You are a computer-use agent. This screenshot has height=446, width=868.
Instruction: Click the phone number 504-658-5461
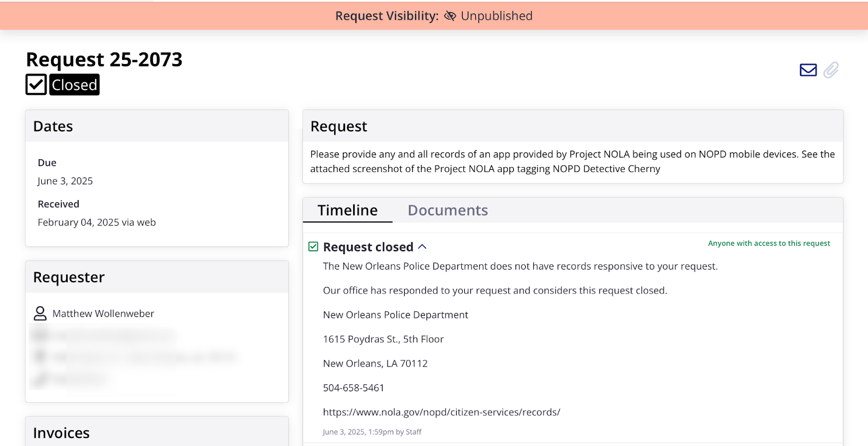click(x=354, y=388)
